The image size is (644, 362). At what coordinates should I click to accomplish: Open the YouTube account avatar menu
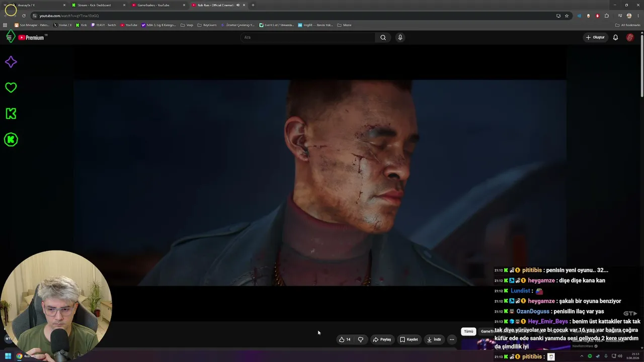point(630,37)
